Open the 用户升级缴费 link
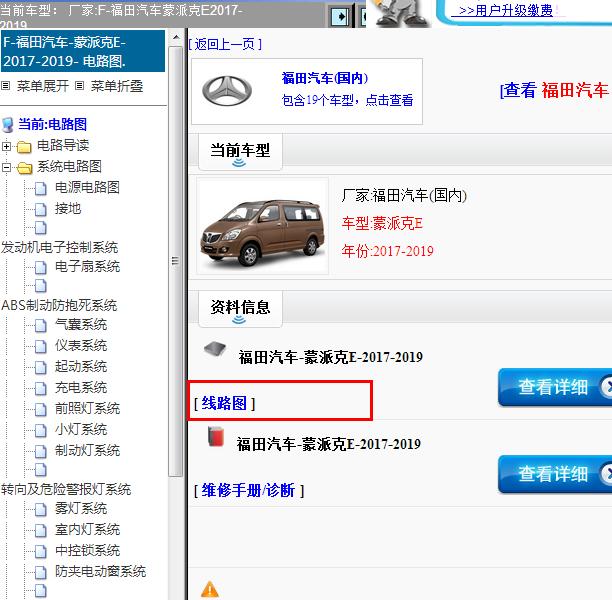 click(x=506, y=10)
